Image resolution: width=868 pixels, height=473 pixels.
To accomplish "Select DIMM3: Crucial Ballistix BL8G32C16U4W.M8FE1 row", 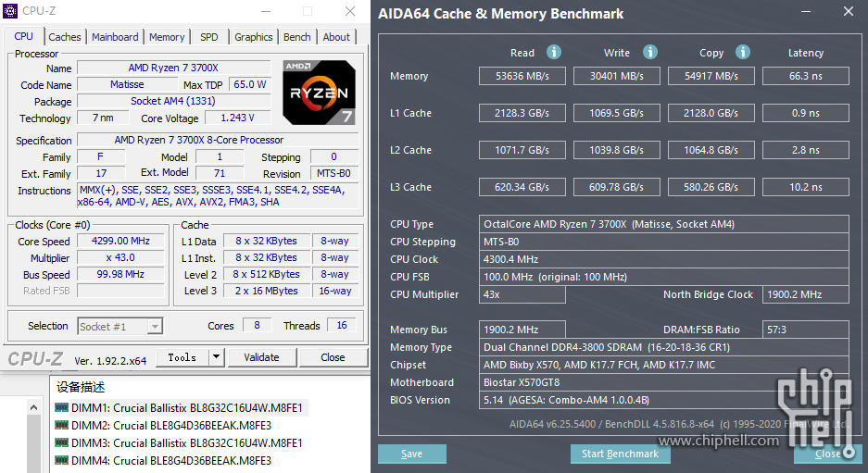I will pyautogui.click(x=180, y=443).
